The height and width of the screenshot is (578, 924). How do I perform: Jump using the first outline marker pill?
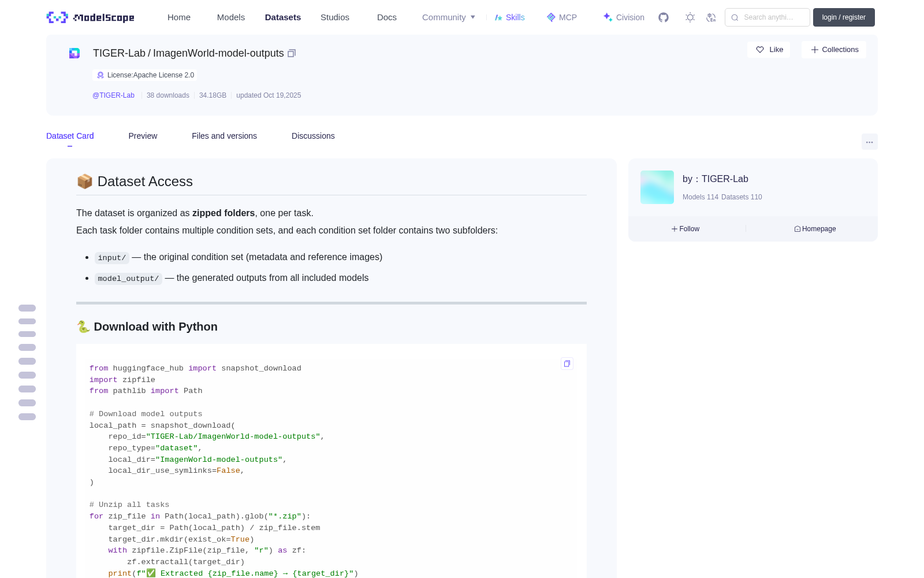coord(27,308)
